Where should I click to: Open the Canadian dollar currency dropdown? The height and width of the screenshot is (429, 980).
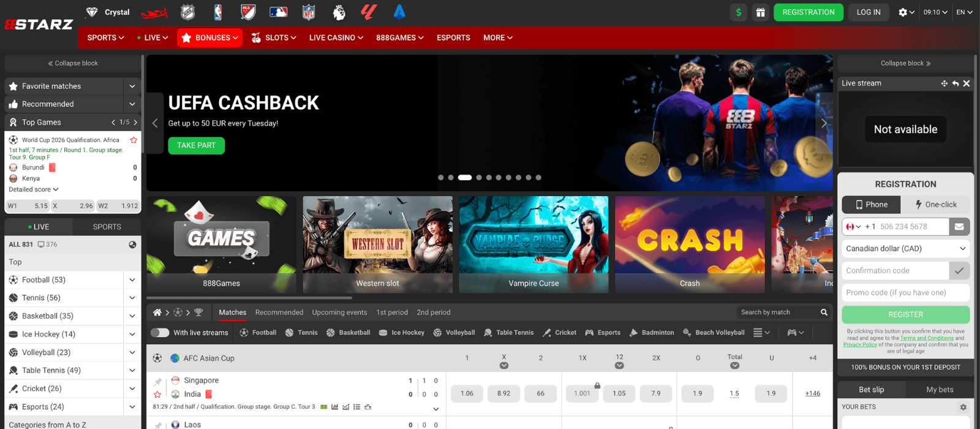(x=906, y=249)
